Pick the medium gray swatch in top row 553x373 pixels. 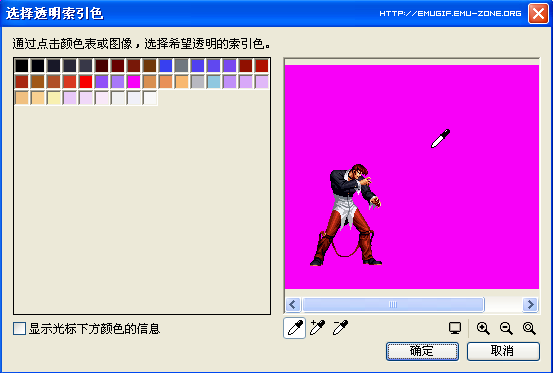tap(182, 66)
